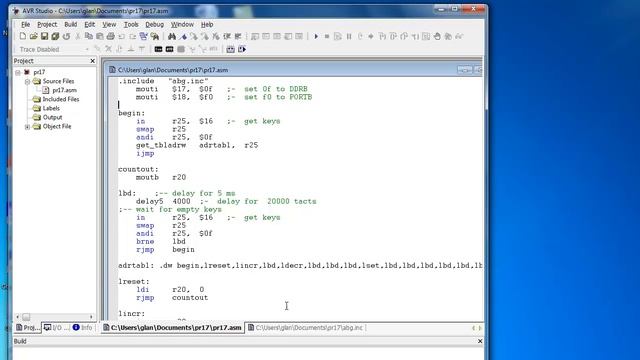Switch to the Info panel tab
The height and width of the screenshot is (360, 640).
[83, 327]
